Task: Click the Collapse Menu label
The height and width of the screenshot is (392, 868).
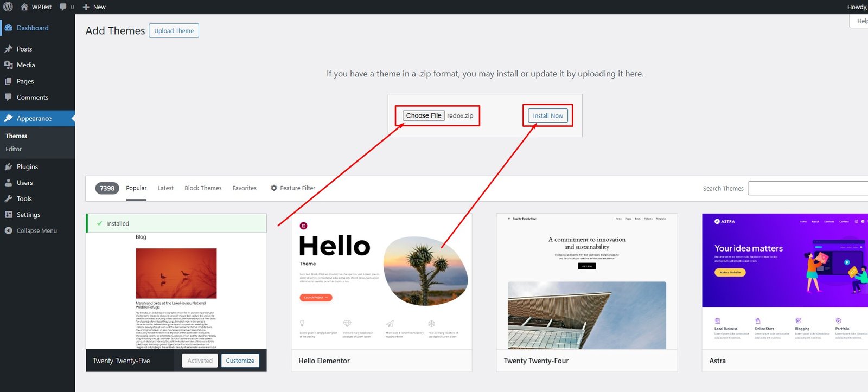Action: pyautogui.click(x=37, y=230)
